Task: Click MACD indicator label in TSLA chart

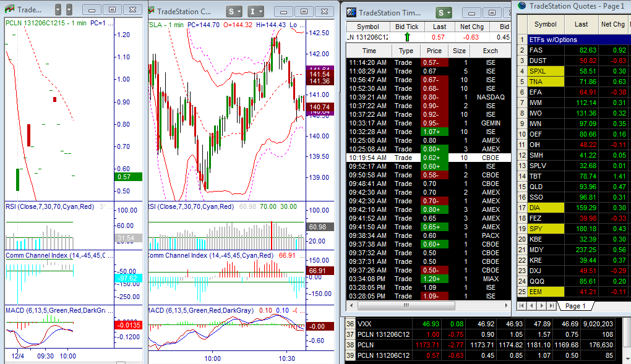Action: click(x=201, y=310)
